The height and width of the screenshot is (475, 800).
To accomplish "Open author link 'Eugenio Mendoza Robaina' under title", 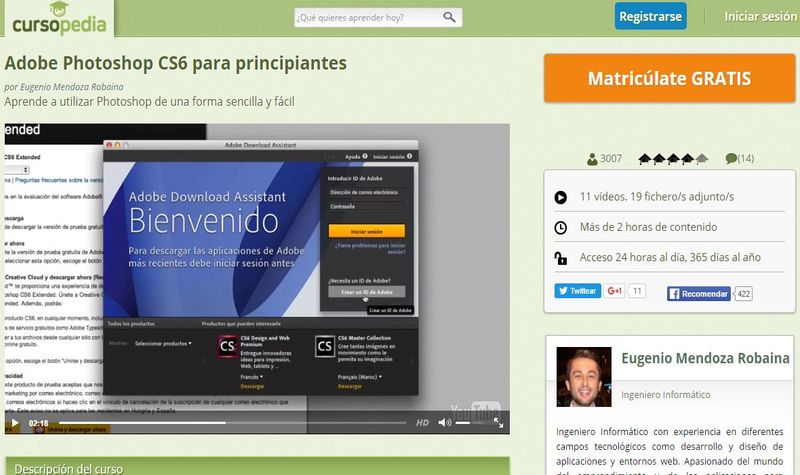I will click(71, 87).
